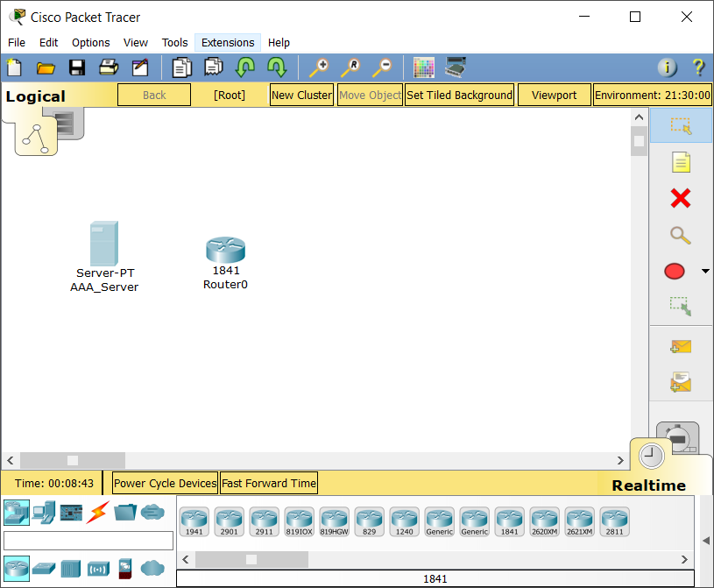
Task: Select Miscellaneous folder category
Action: pos(125,513)
